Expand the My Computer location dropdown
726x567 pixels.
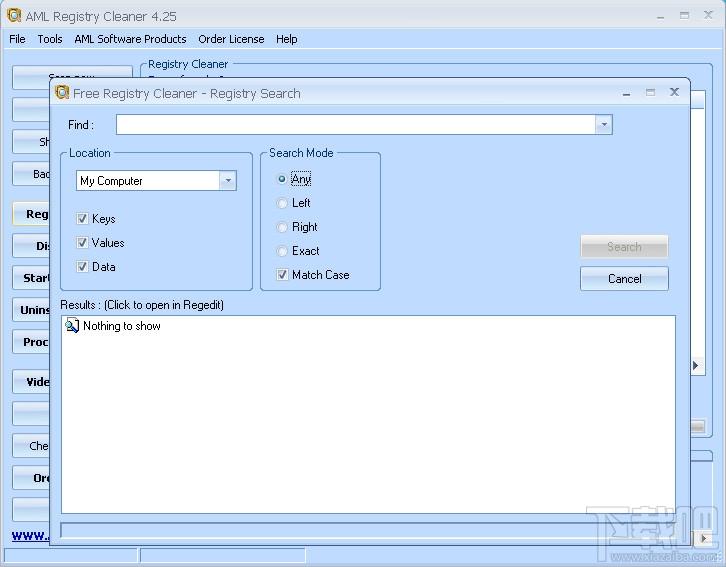(227, 181)
